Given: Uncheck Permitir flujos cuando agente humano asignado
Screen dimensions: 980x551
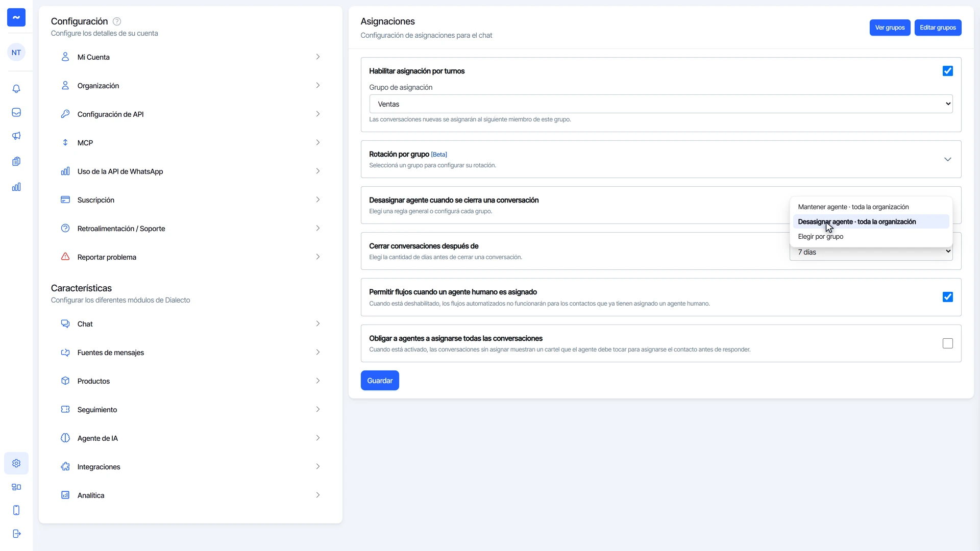Looking at the screenshot, I should tap(947, 297).
